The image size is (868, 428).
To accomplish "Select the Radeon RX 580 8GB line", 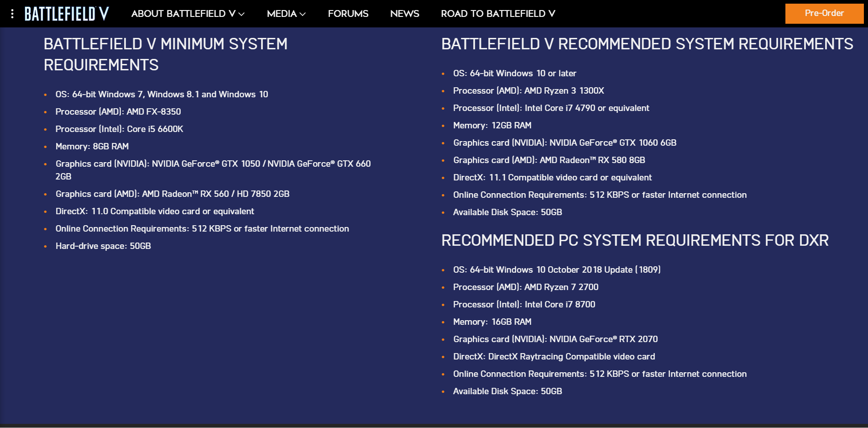I will tap(549, 160).
